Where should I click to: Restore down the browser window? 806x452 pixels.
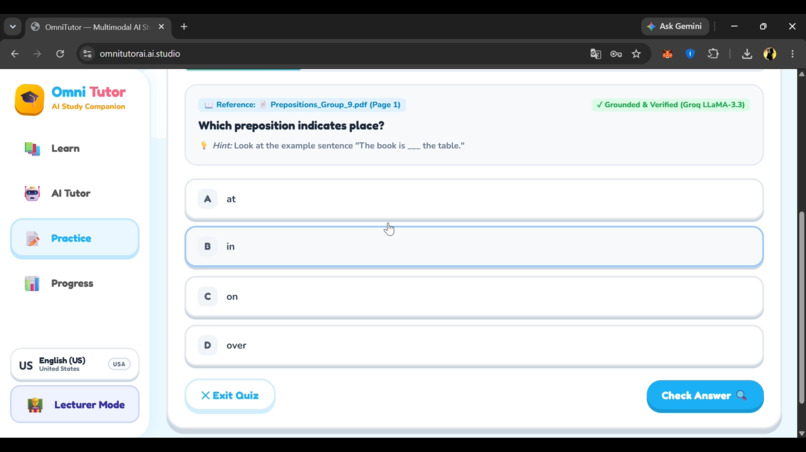point(763,26)
